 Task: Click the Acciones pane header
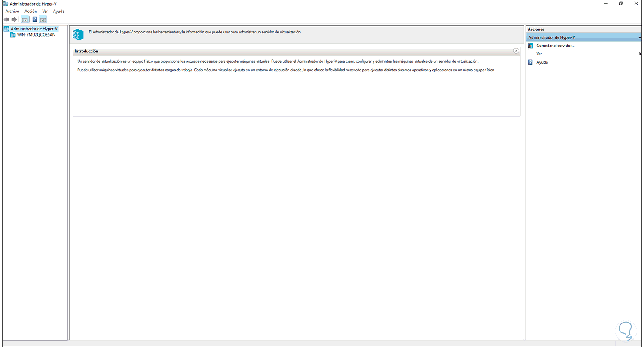pos(584,29)
